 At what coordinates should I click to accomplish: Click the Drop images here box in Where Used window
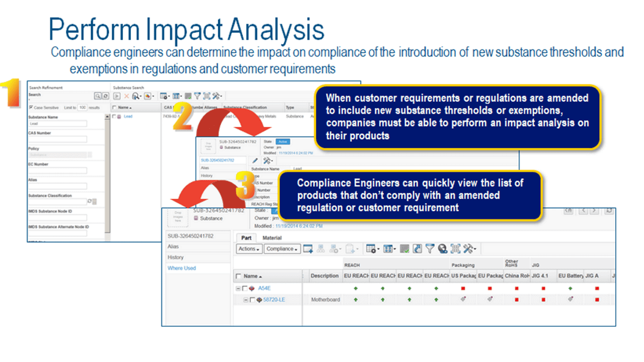pyautogui.click(x=178, y=218)
